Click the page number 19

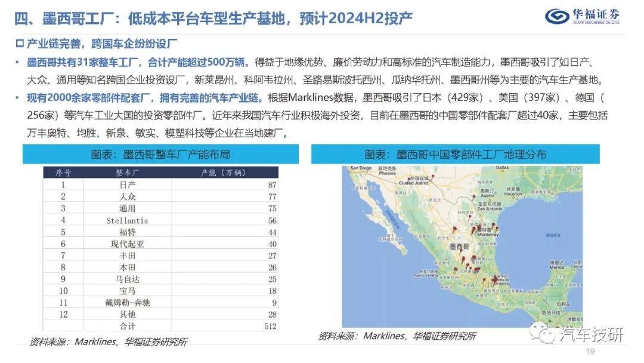590,351
